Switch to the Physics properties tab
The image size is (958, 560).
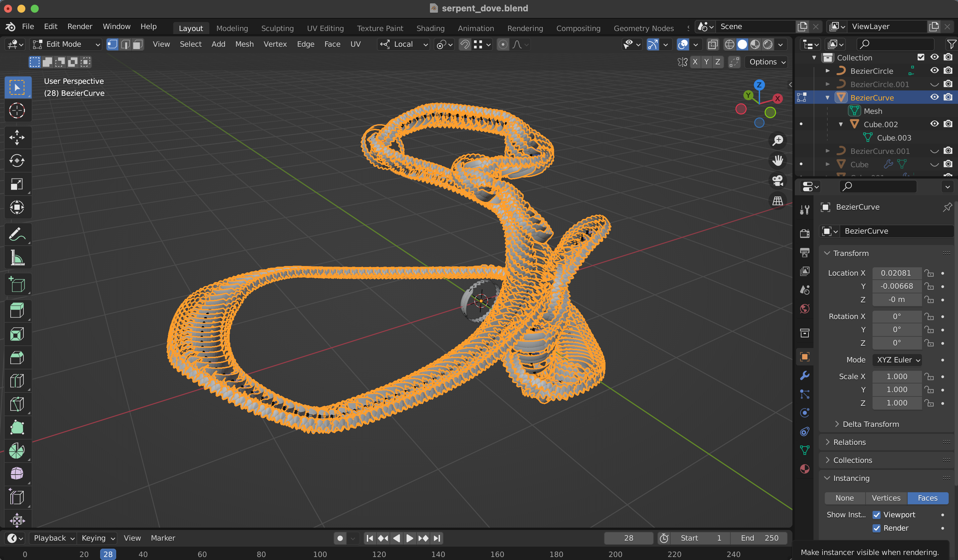[x=805, y=412]
